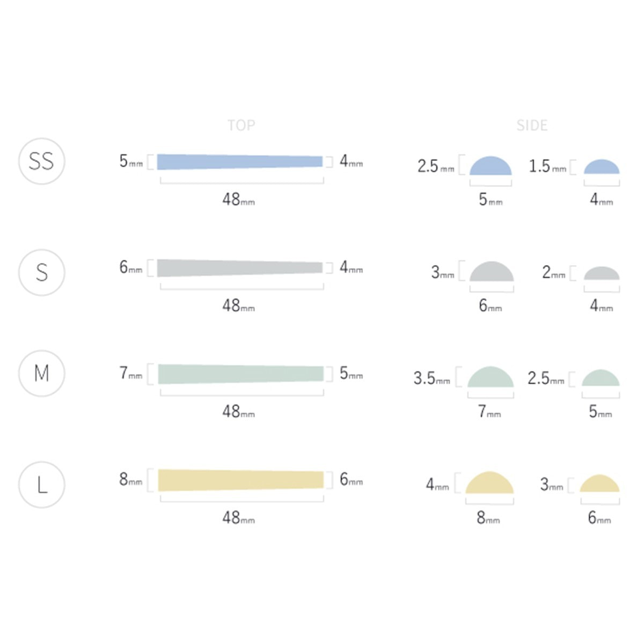Click the TOP column heading
The width and height of the screenshot is (644, 644).
tap(241, 126)
